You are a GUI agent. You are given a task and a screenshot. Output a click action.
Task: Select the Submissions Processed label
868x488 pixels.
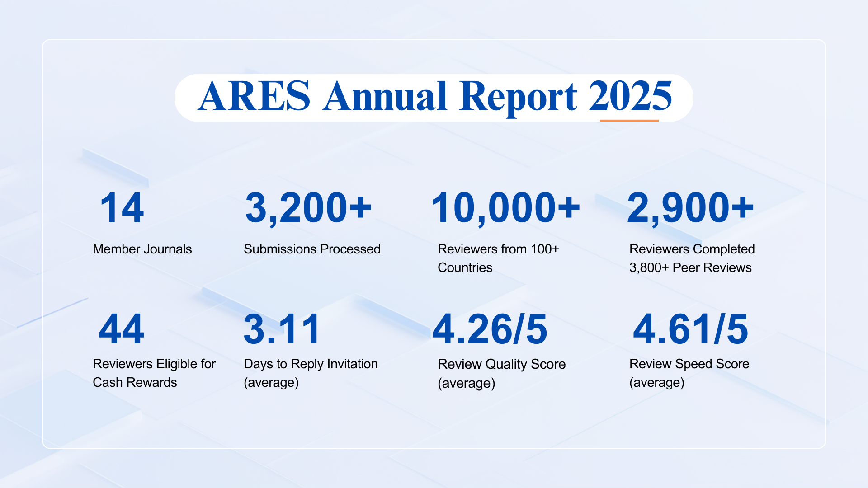(312, 249)
